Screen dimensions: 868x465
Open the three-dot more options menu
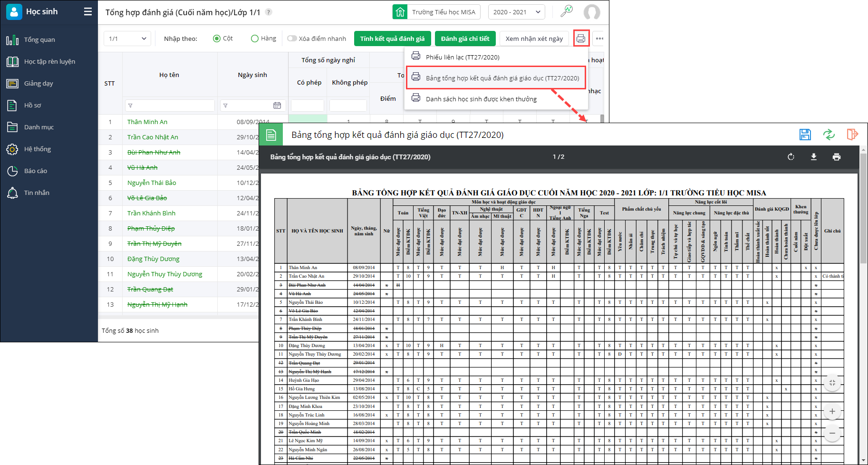click(599, 39)
